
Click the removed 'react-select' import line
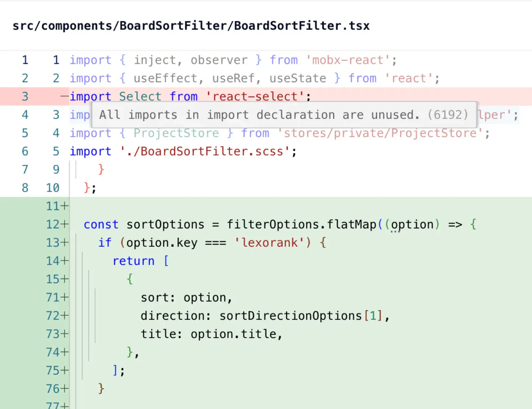coord(190,97)
